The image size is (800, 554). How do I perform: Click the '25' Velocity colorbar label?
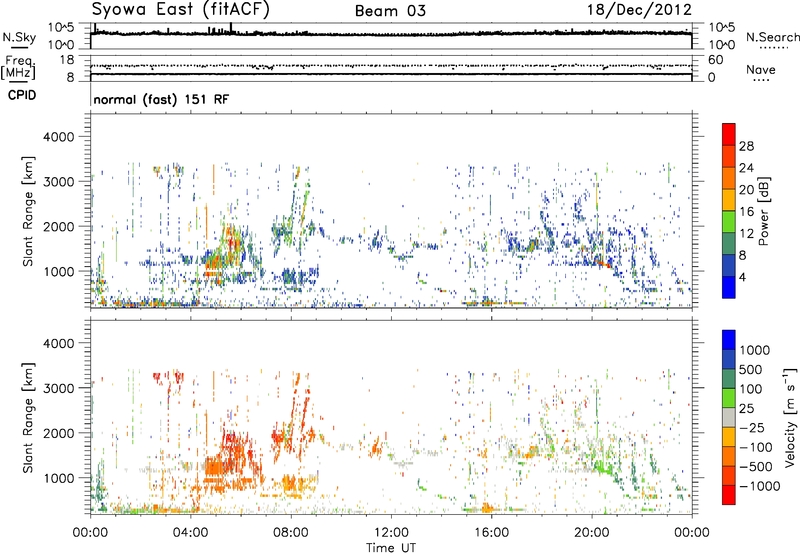[x=747, y=409]
